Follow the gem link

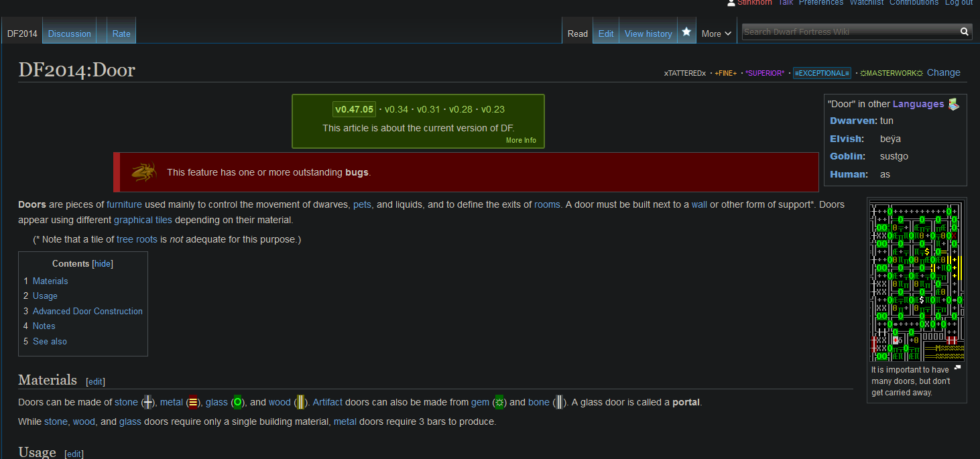tap(480, 402)
